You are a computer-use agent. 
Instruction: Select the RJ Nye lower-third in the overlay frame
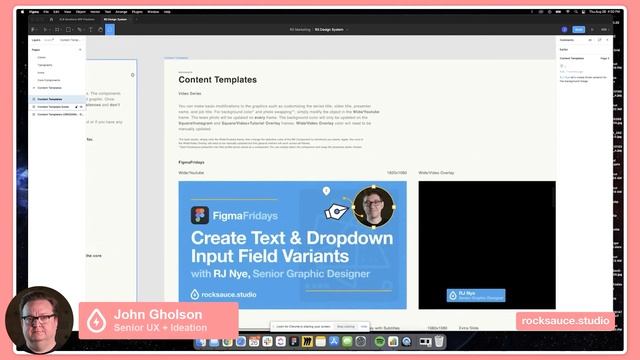(476, 295)
